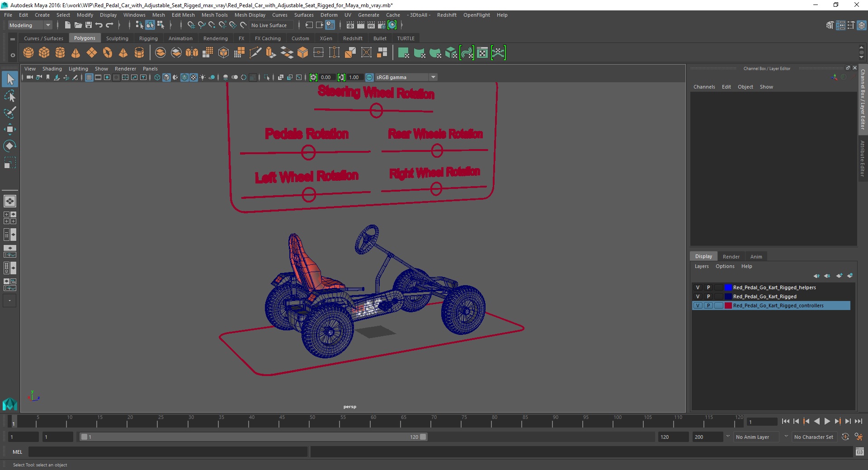Click the New Scene icon
Viewport: 868px width, 470px height.
tap(67, 25)
